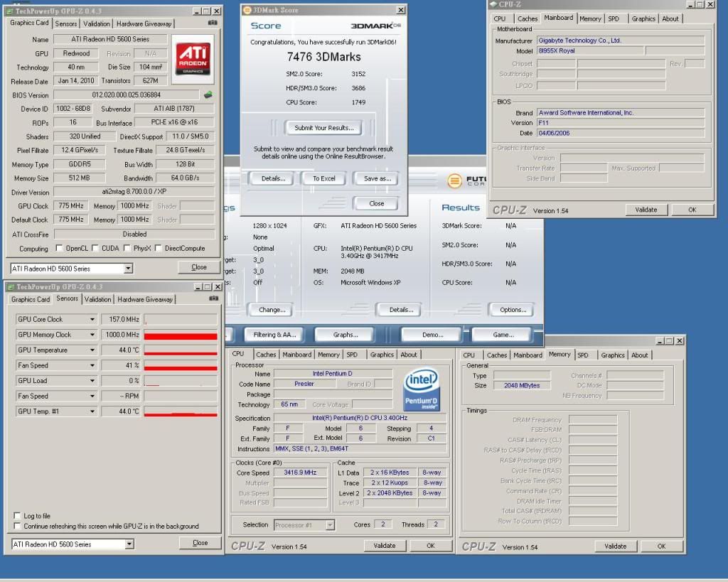Click the To Excel button
The height and width of the screenshot is (582, 728).
click(323, 178)
